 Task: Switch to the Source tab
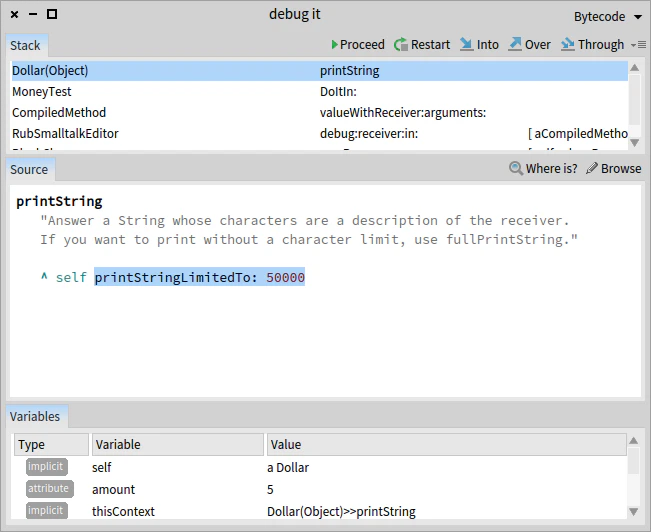coord(29,169)
